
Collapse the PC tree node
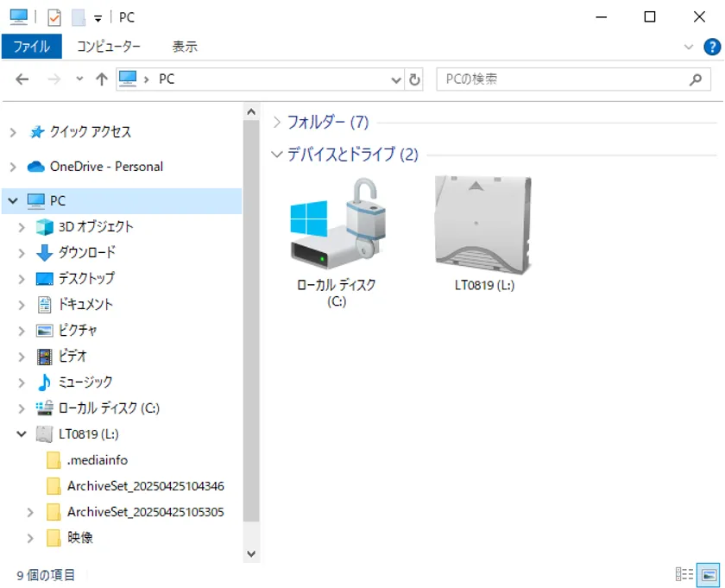click(x=13, y=201)
